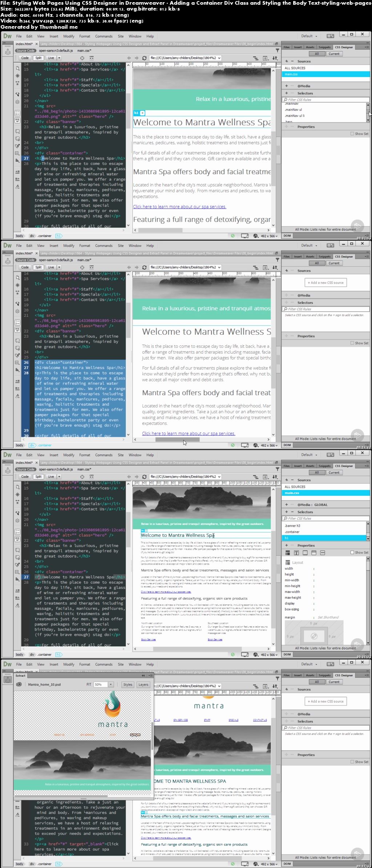Click the Add Selector plus in the top frame

coord(287,93)
